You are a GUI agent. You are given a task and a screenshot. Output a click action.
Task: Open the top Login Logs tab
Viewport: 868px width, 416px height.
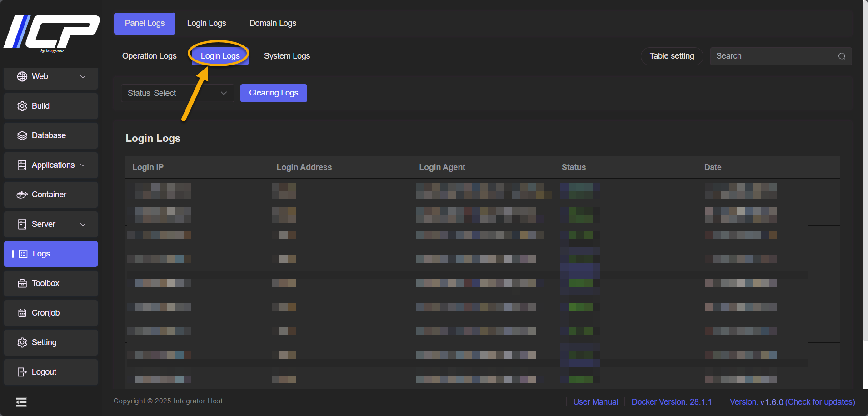click(206, 23)
